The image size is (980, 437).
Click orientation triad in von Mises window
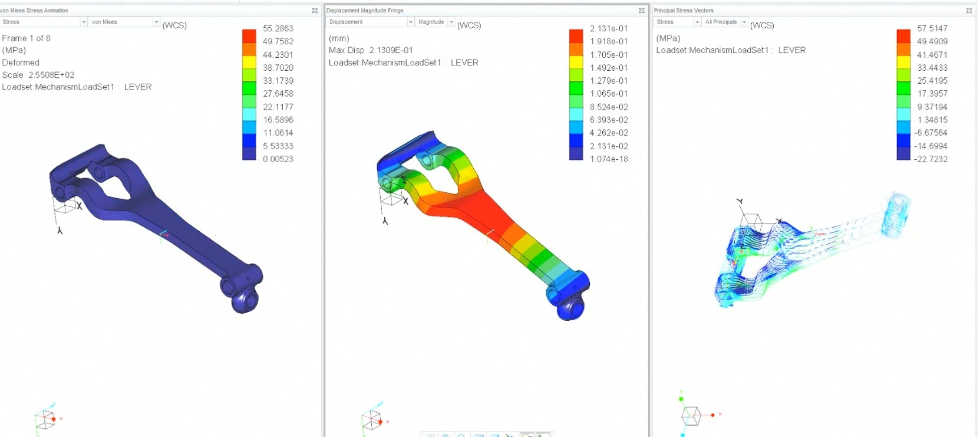tap(47, 418)
